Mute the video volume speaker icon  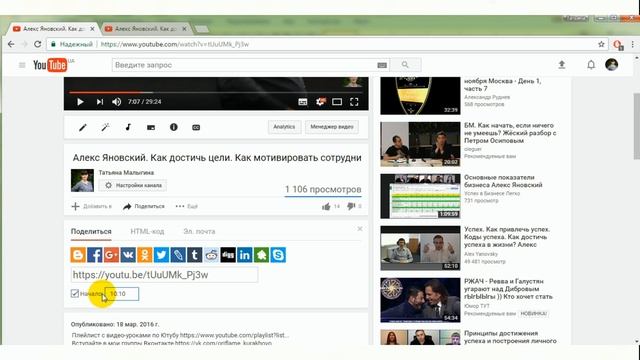coord(116,102)
